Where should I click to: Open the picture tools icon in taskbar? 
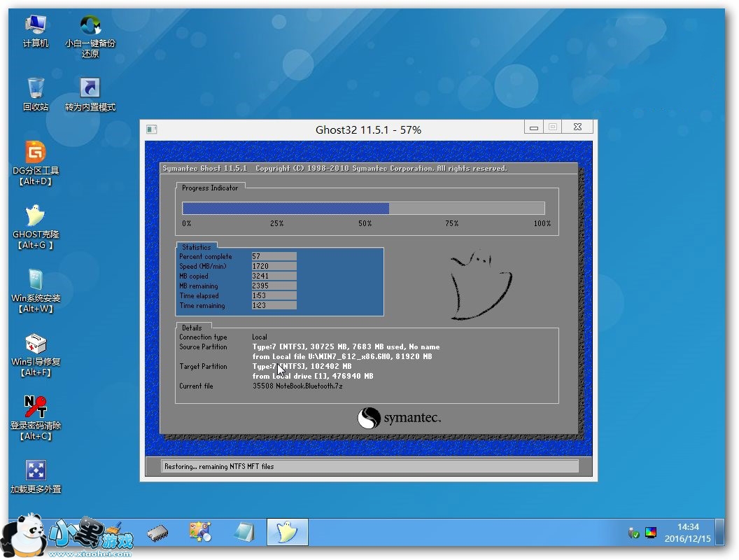point(201,533)
